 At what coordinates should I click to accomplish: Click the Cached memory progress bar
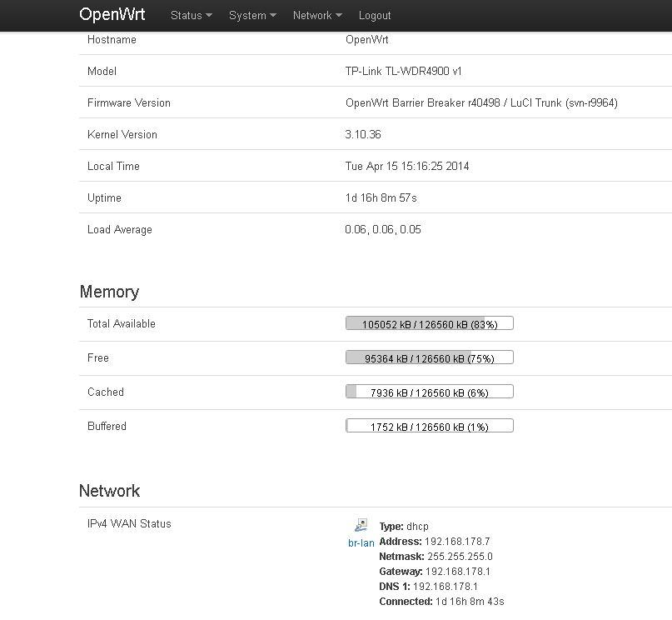click(430, 392)
